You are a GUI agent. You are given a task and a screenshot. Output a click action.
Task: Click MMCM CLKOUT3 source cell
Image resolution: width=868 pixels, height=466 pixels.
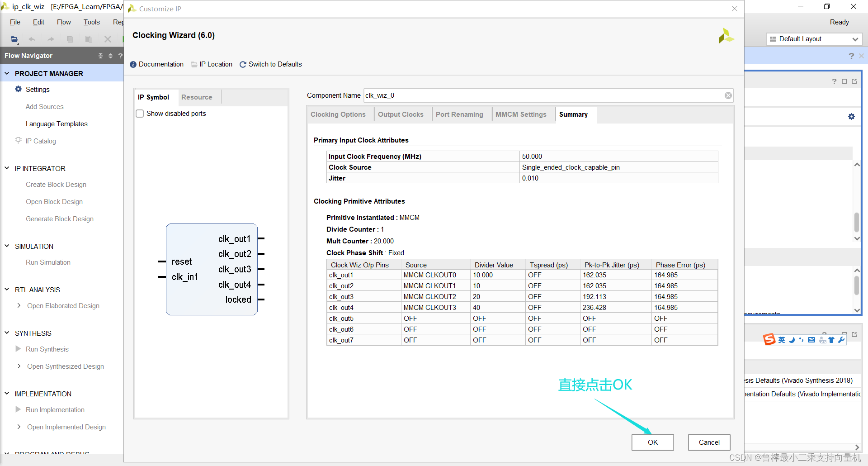tap(435, 308)
